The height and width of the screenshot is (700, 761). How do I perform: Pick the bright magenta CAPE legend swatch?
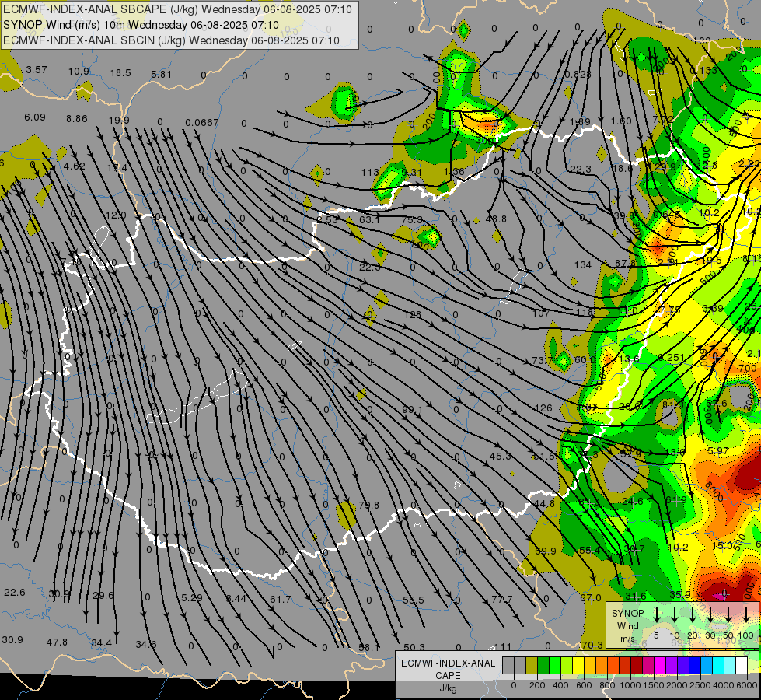pyautogui.click(x=660, y=666)
